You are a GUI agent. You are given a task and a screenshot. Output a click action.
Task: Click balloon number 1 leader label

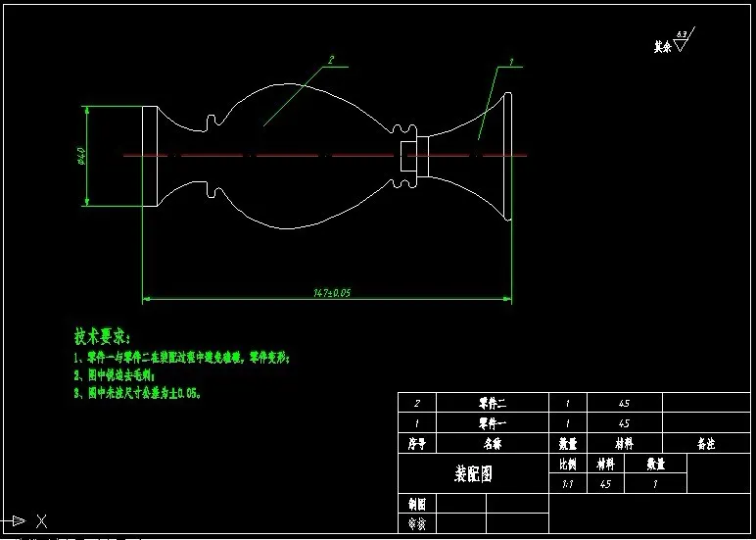[511, 62]
